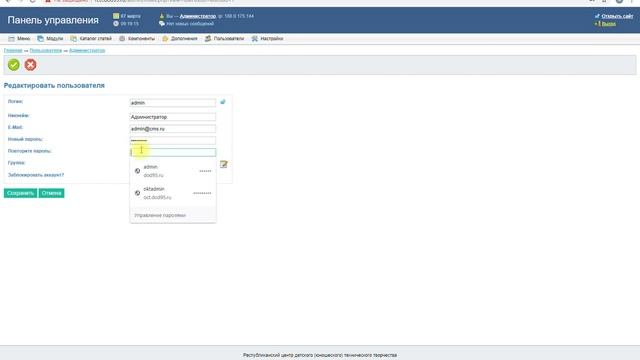Image resolution: width=640 pixels, height=360 pixels.
Task: Click the Открыть сайт link
Action: coord(617,16)
